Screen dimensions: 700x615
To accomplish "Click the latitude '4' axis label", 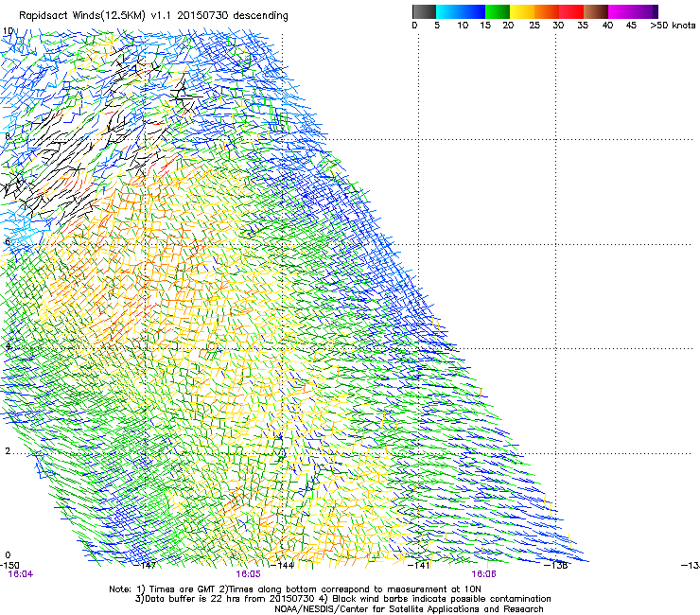I will point(8,346).
